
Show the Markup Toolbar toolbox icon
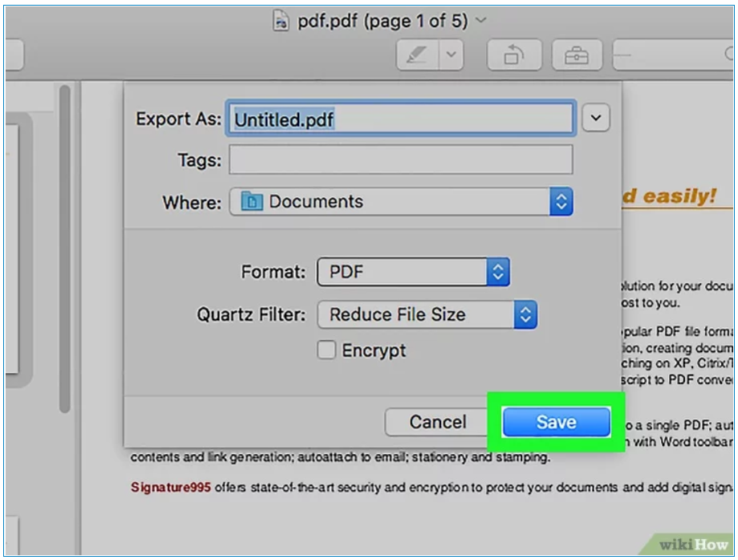pyautogui.click(x=577, y=55)
